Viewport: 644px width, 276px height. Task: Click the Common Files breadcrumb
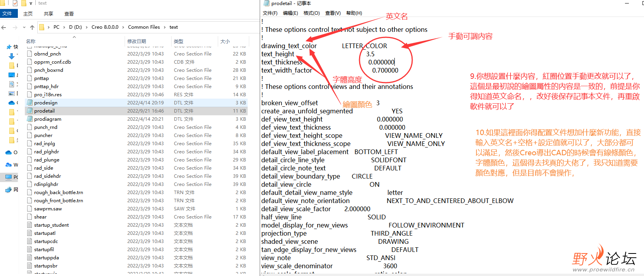pos(144,27)
